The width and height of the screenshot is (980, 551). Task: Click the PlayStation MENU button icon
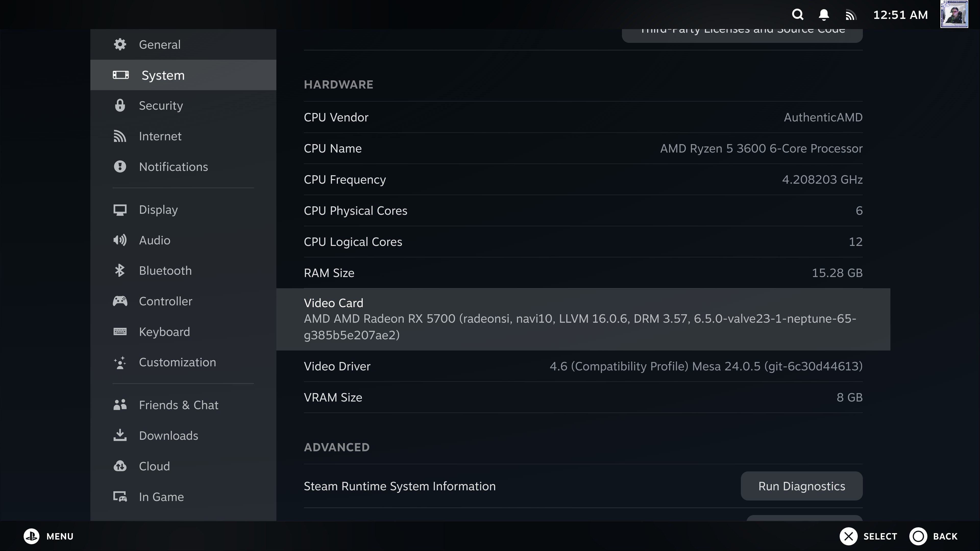coord(32,536)
